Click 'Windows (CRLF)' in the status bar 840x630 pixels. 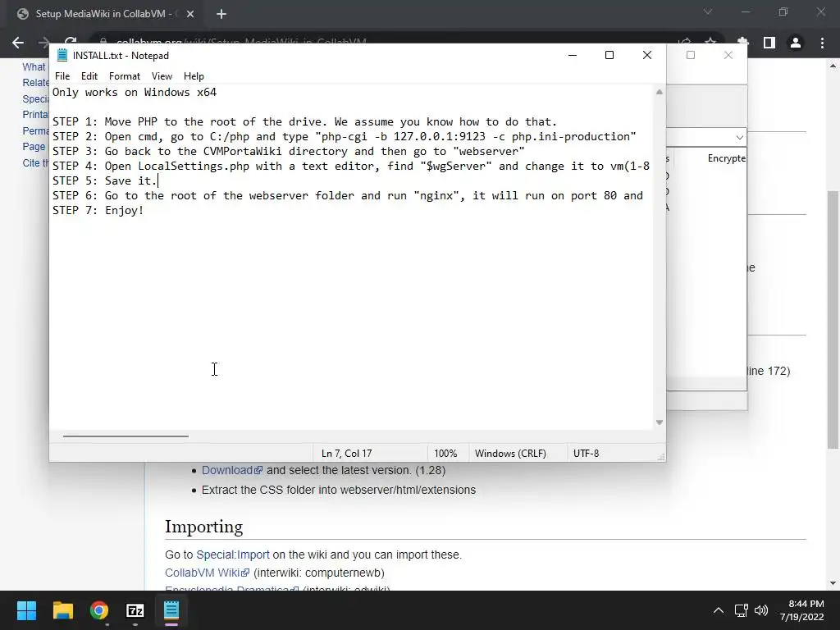510,453
